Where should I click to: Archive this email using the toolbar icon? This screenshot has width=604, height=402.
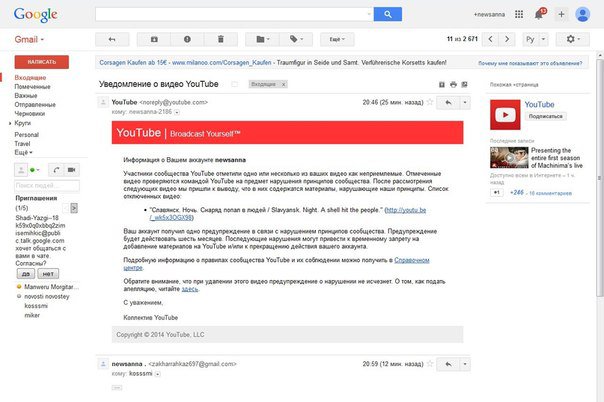(x=153, y=39)
